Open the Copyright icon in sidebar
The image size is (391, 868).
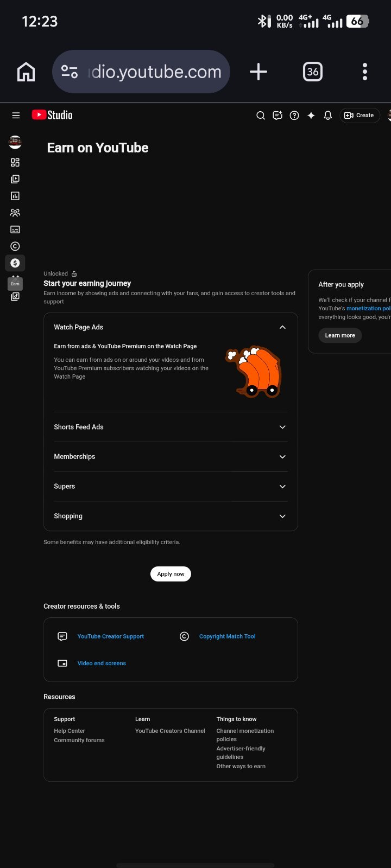15,246
